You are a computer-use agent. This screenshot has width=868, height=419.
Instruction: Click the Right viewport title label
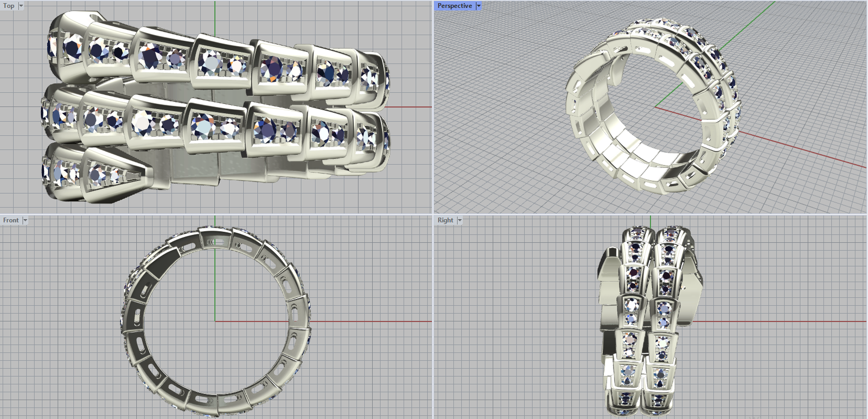445,220
